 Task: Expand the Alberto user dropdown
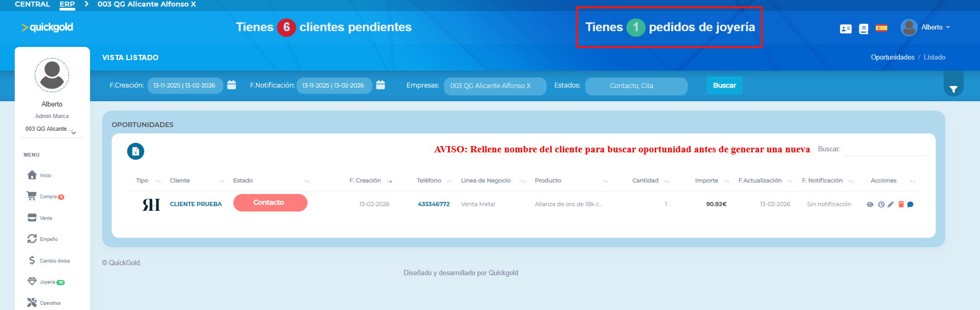click(935, 27)
